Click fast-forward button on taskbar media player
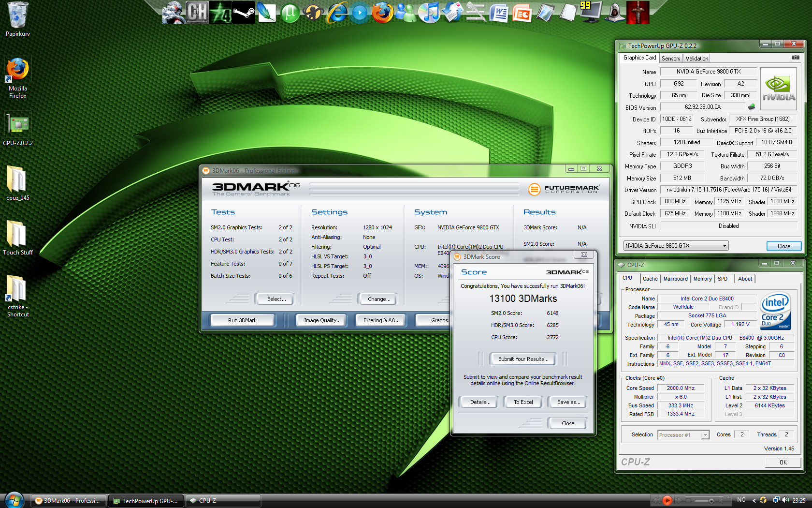 tap(678, 500)
